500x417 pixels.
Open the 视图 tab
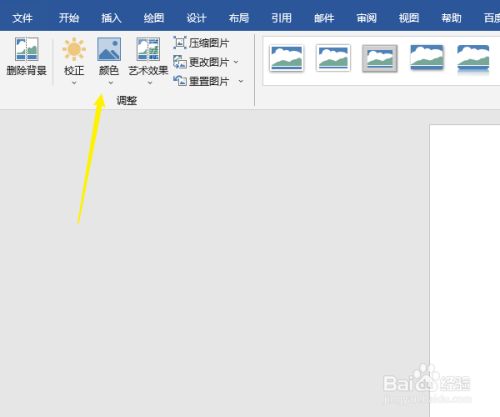(x=409, y=18)
